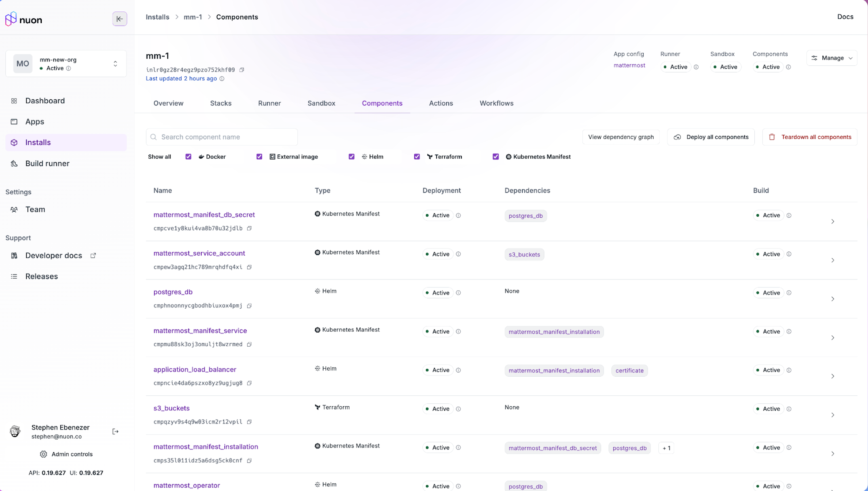Open deployment info icon for s3_buckets
Image resolution: width=868 pixels, height=491 pixels.
(x=458, y=409)
